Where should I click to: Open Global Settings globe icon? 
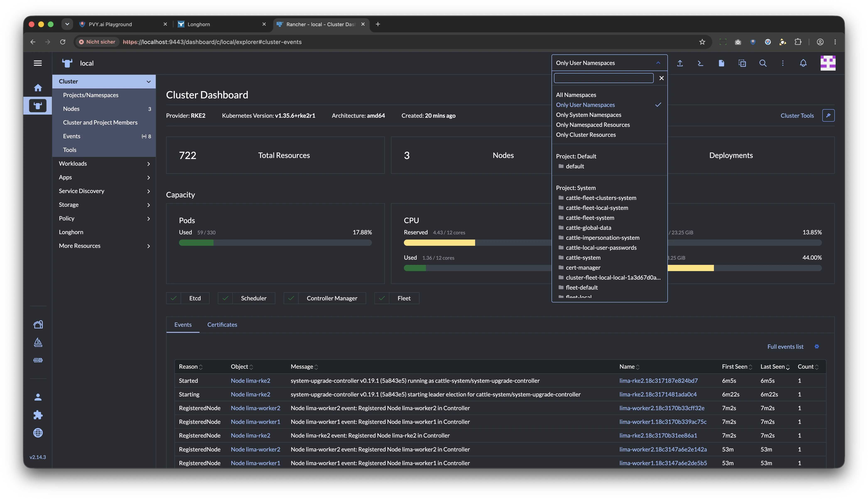(x=38, y=433)
